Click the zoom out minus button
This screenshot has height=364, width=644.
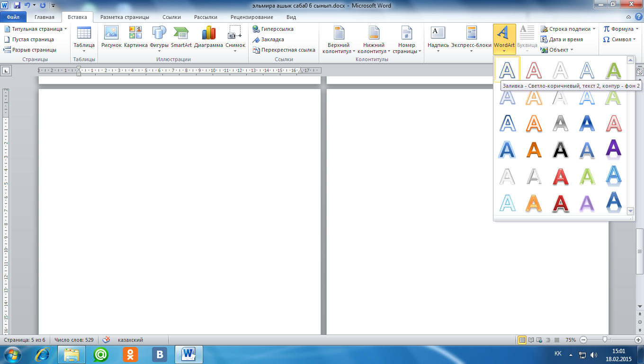pyautogui.click(x=583, y=340)
